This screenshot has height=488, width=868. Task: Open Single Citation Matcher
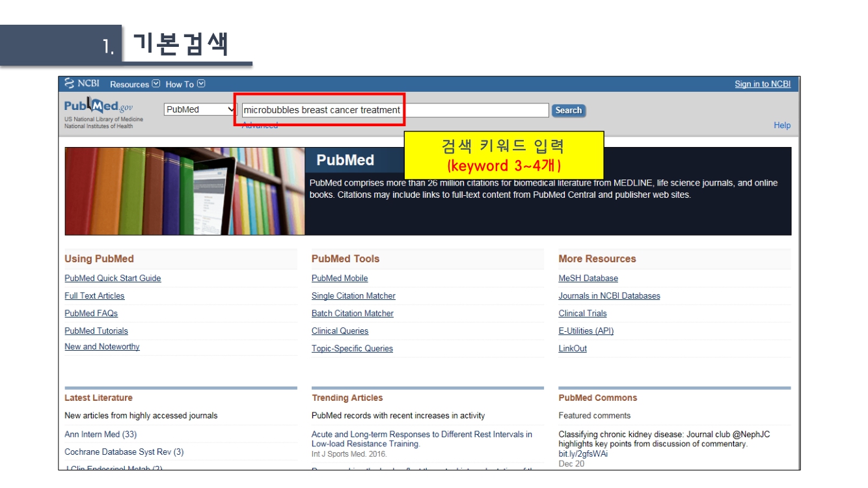point(353,296)
